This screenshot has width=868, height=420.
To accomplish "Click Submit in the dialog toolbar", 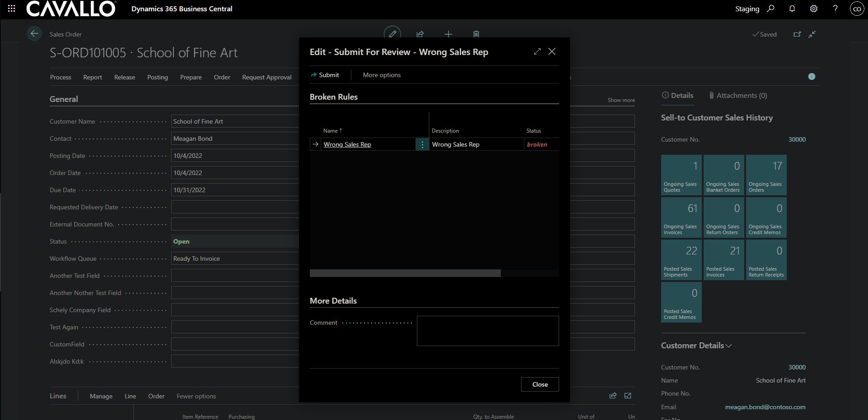I will [325, 75].
